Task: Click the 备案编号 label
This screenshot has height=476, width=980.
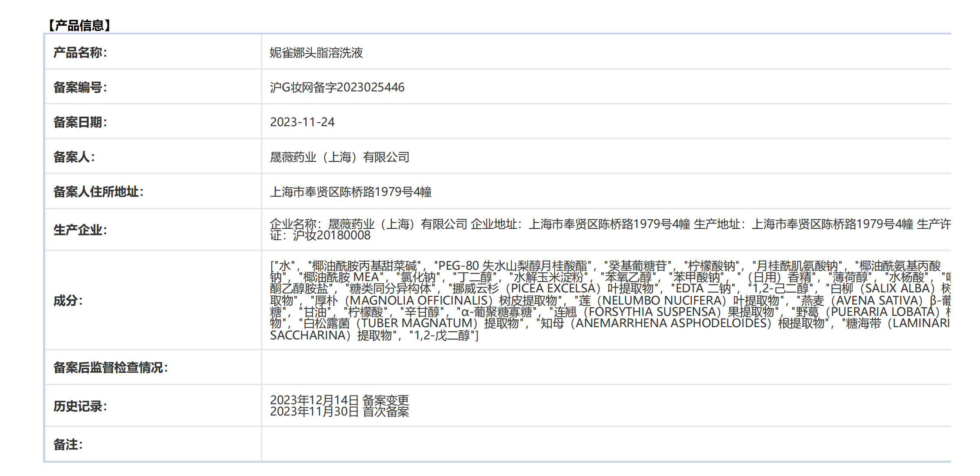Action: (x=80, y=87)
